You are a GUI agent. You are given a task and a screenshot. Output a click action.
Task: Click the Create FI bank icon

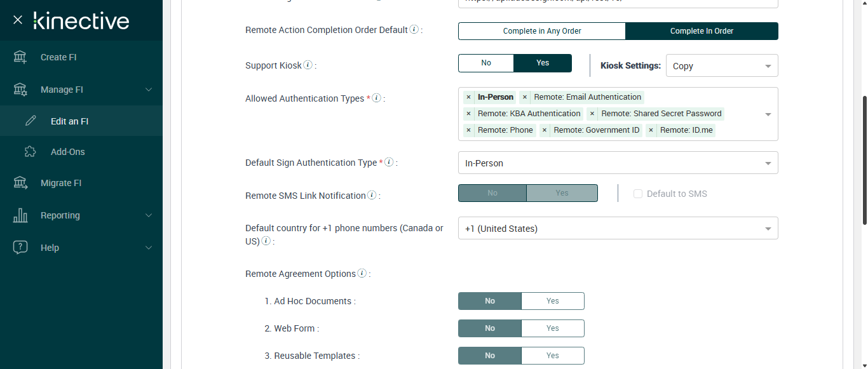(20, 57)
